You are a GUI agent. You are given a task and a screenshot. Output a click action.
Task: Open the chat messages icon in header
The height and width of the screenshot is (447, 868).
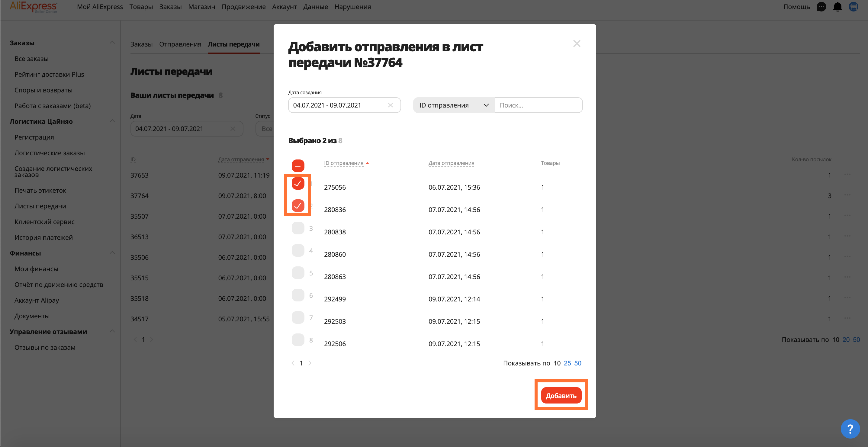click(821, 7)
